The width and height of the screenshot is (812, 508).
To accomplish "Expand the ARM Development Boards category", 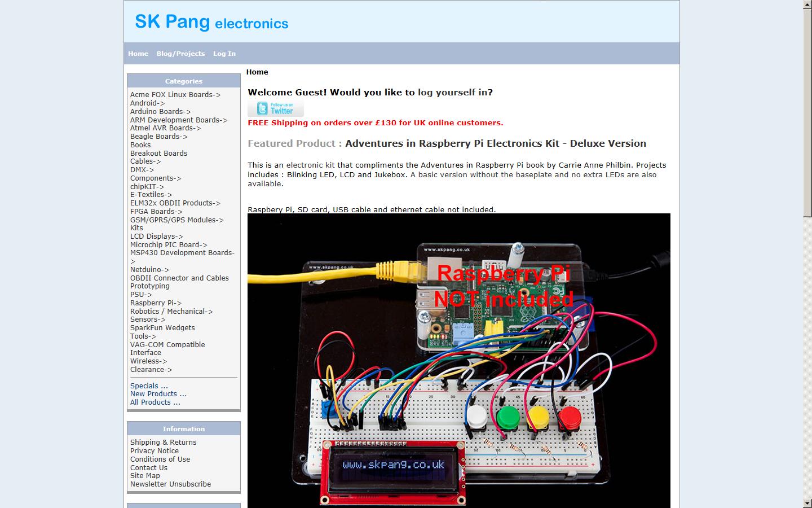I will pyautogui.click(x=178, y=120).
